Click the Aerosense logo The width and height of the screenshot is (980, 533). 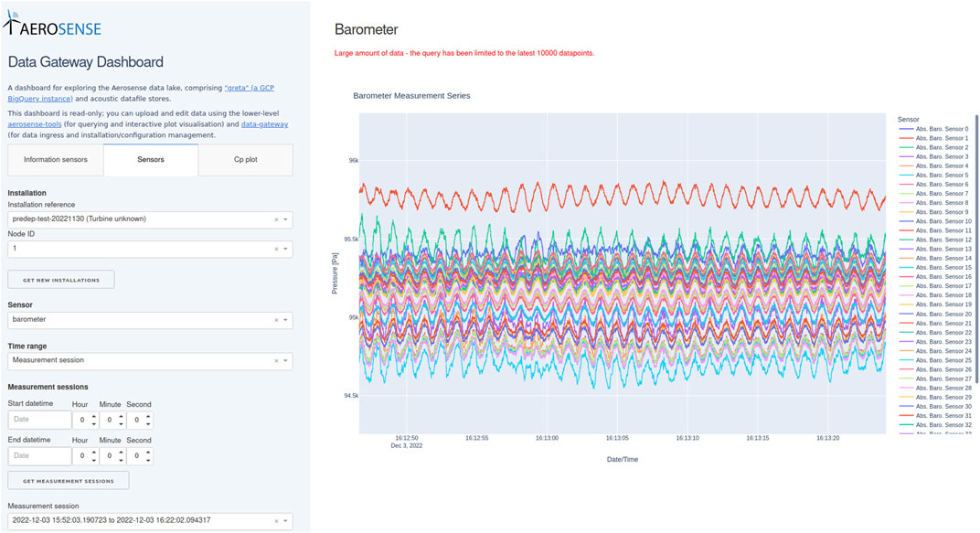[52, 23]
